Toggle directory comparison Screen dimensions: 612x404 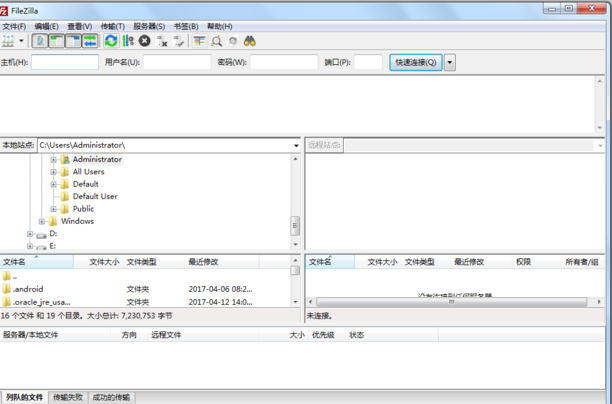click(216, 41)
